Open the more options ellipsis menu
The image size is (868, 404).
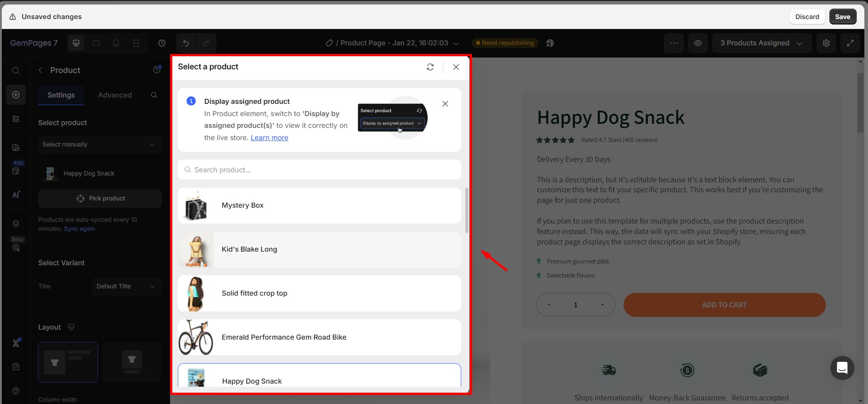(x=673, y=43)
